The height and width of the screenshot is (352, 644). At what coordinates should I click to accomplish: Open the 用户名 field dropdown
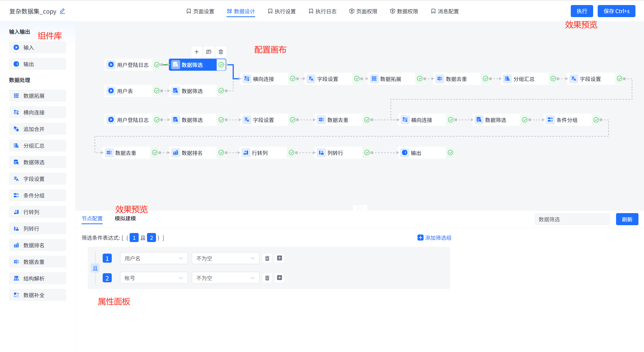[154, 258]
